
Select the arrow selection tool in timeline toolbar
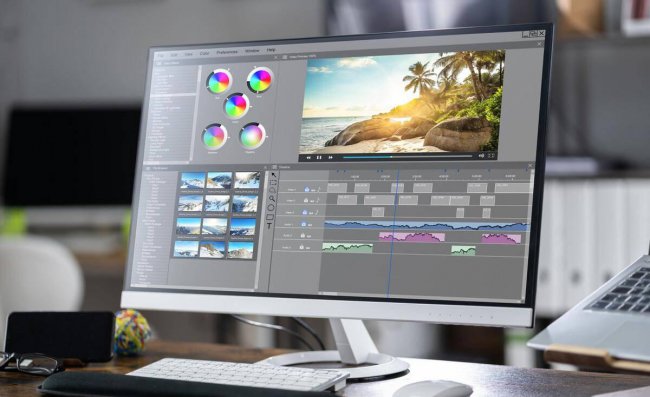[x=273, y=174]
